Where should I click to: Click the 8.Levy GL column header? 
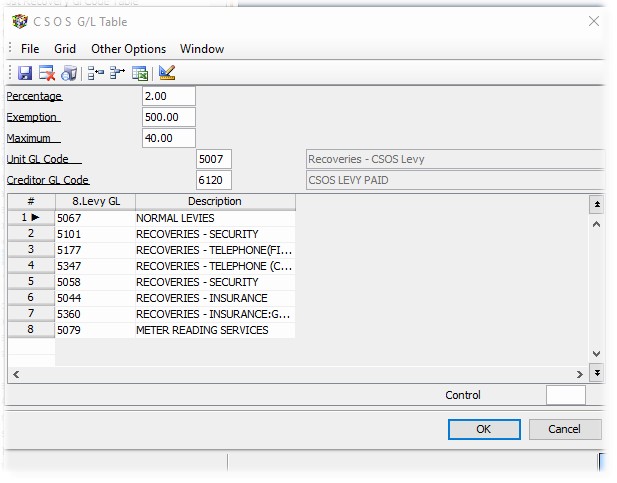pos(95,202)
